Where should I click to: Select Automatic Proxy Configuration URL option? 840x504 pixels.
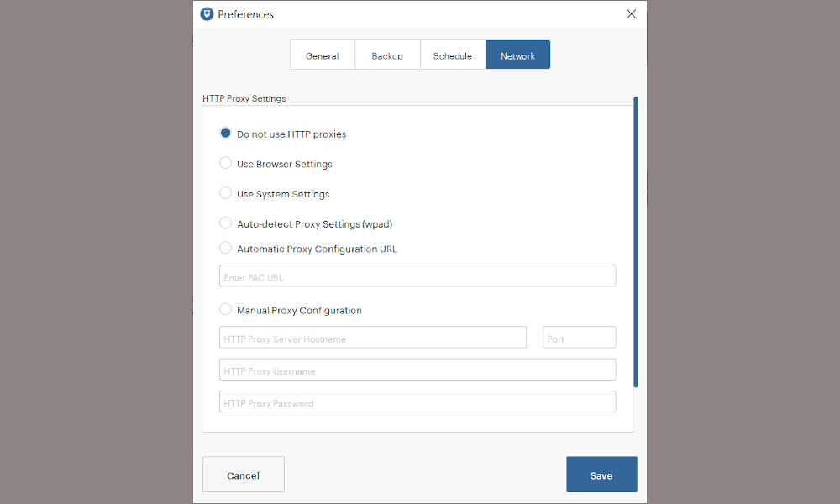click(x=225, y=248)
